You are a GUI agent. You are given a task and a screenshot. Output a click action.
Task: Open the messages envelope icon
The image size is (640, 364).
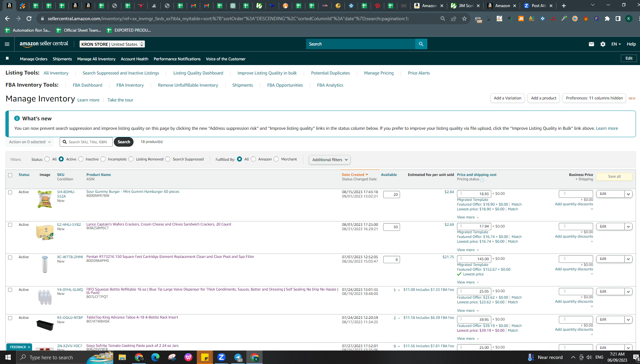pyautogui.click(x=591, y=44)
